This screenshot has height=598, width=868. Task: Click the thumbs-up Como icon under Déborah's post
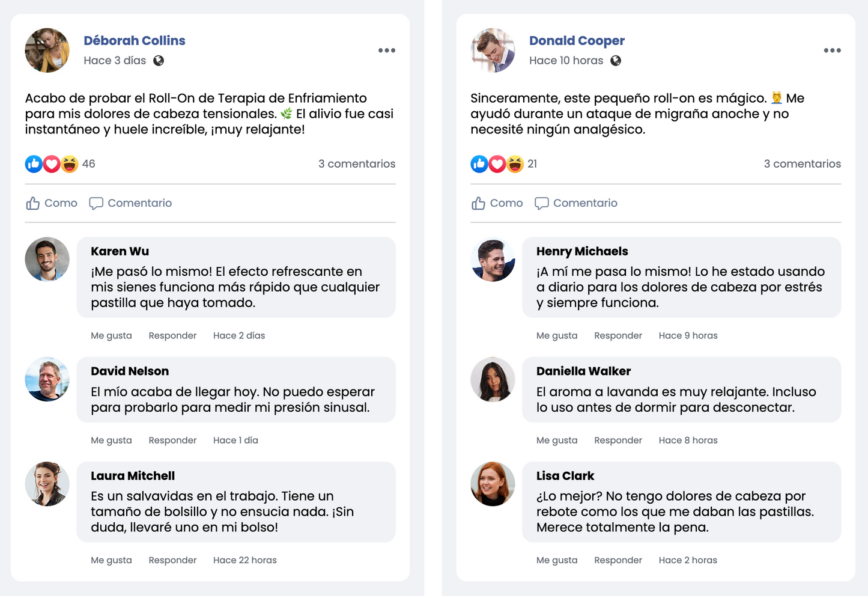click(x=33, y=203)
